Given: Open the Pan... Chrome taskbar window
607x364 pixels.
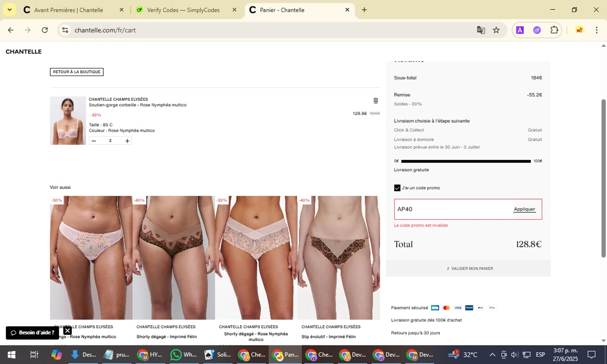Looking at the screenshot, I should click(x=285, y=355).
